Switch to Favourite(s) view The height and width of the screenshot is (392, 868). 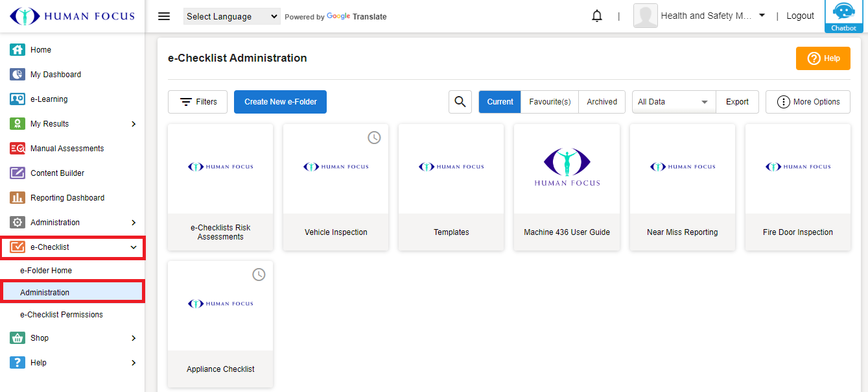tap(550, 102)
